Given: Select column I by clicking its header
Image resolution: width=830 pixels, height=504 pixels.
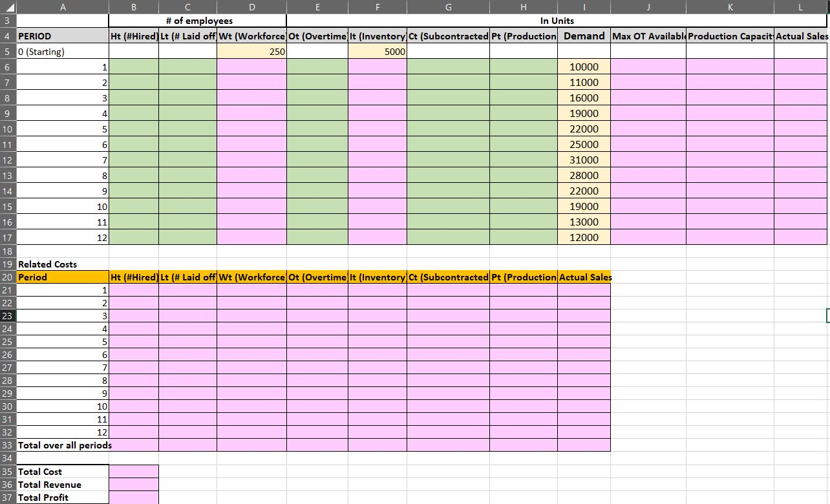Looking at the screenshot, I should [x=584, y=7].
